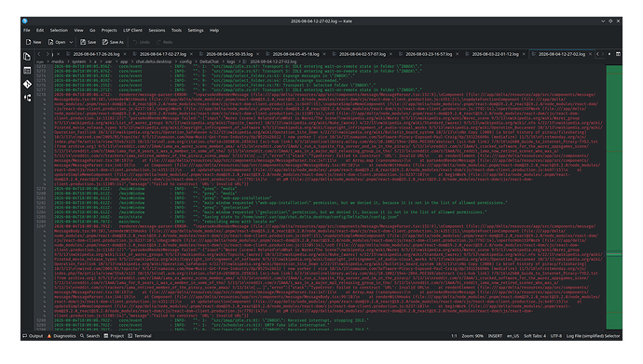Toggle the Output bottom panel
The height and width of the screenshot is (364, 643).
click(33, 336)
